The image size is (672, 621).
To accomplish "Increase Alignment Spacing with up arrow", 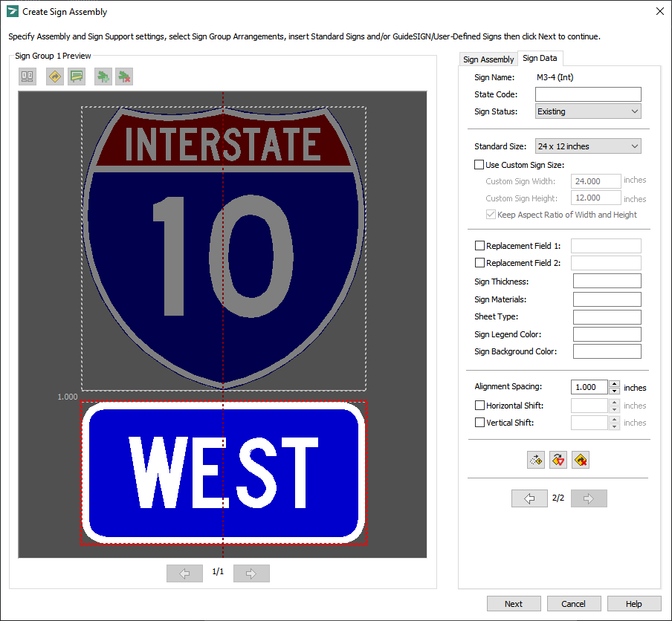I will (615, 384).
